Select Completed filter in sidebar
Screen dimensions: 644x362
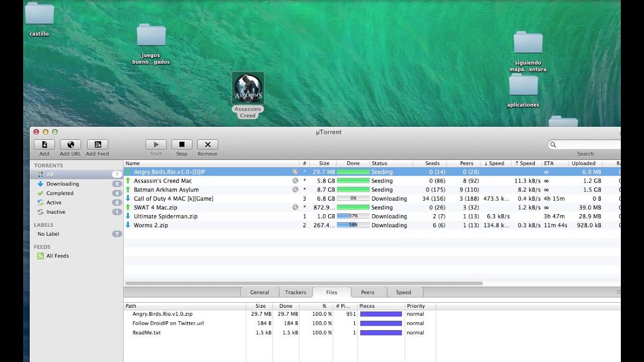pos(76,194)
